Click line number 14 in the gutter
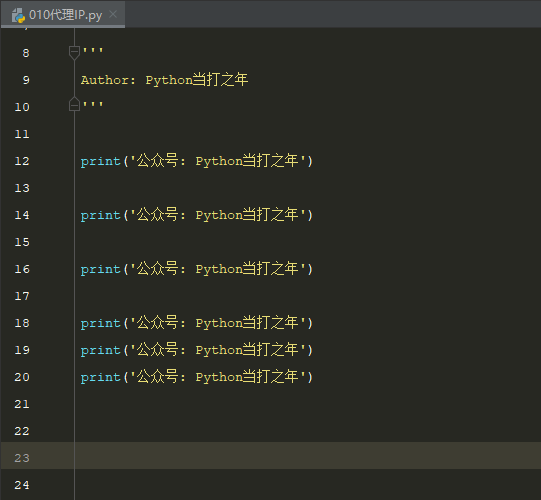Image resolution: width=541 pixels, height=500 pixels. point(22,215)
